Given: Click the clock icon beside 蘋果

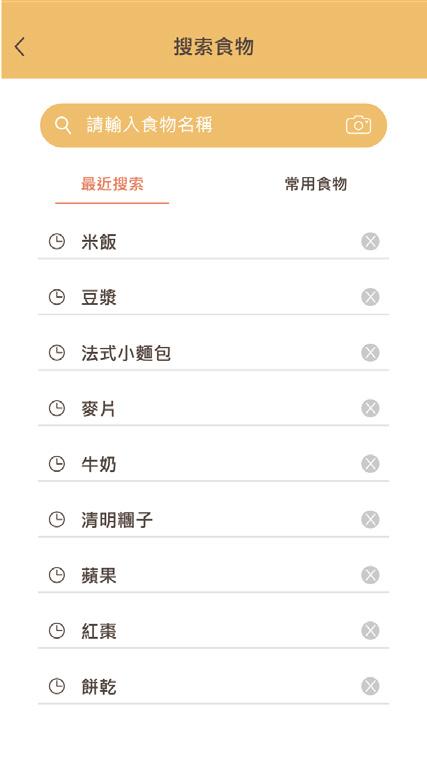Looking at the screenshot, I should [57, 575].
